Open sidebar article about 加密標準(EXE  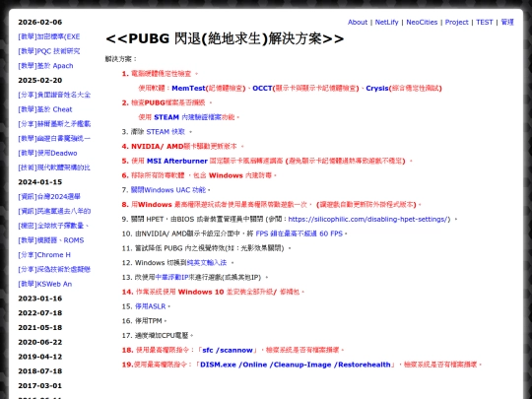point(49,36)
